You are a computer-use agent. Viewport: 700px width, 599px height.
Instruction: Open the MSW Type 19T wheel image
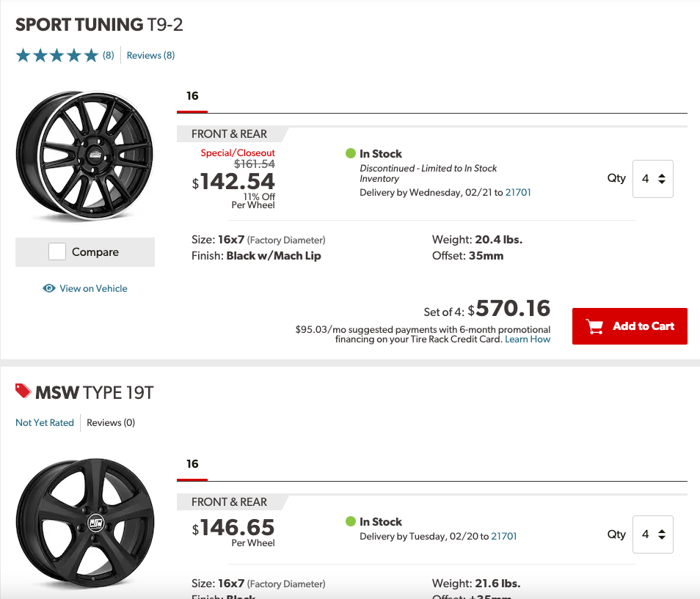85,523
